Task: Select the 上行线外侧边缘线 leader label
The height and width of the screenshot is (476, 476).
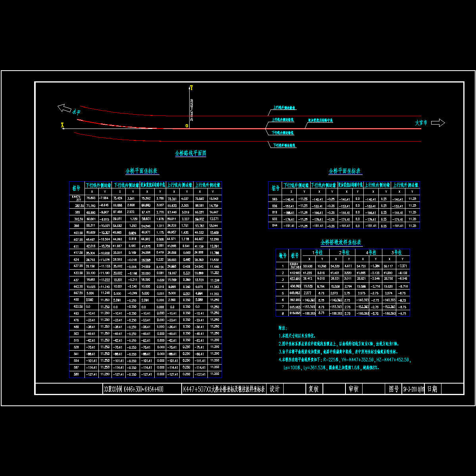Action: tap(285, 107)
